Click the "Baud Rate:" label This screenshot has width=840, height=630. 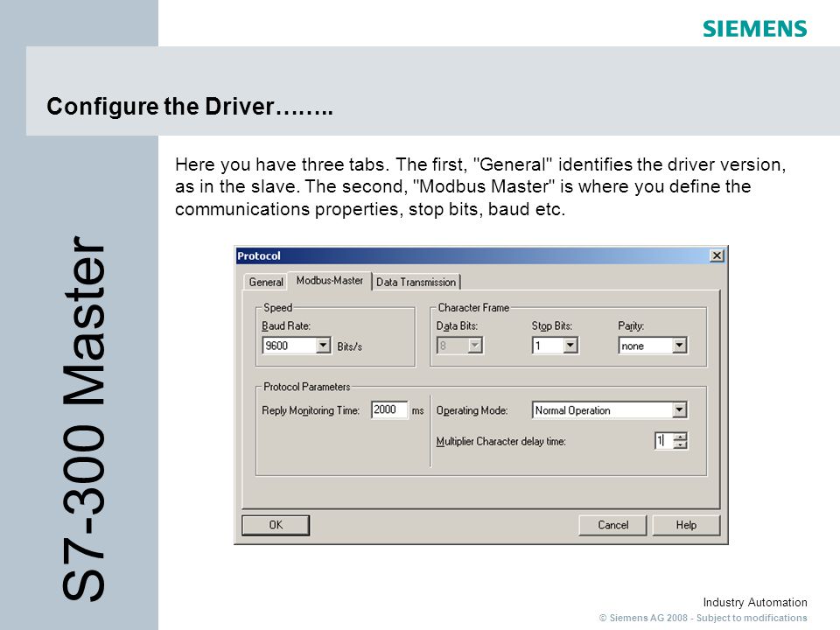(x=286, y=325)
